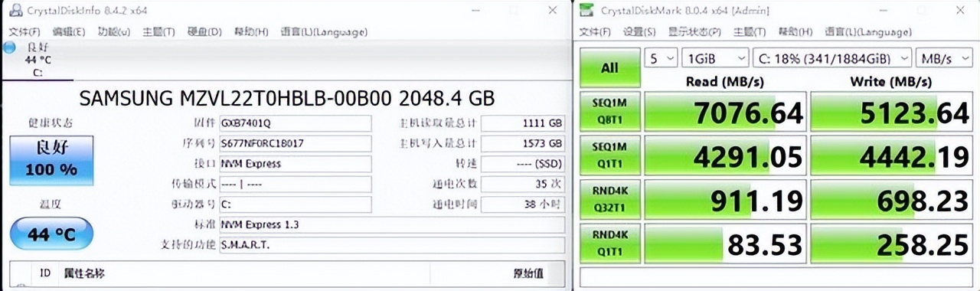Viewport: 980px width, 291px height.
Task: Open 主题(T) menu in CrystalDiskInfo
Action: [x=158, y=32]
